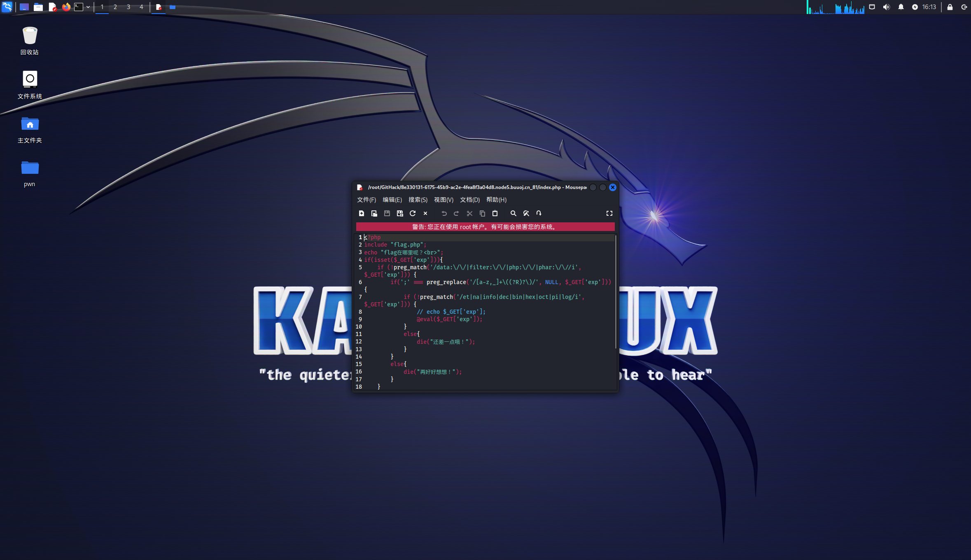971x560 pixels.
Task: Switch to workspace 3 in panel
Action: coord(128,7)
